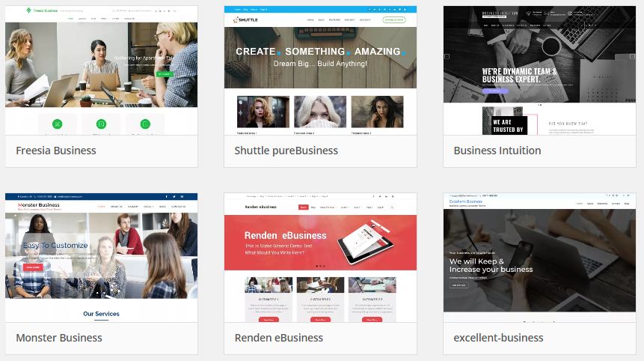Image resolution: width=644 pixels, height=361 pixels.
Task: Click Our Services heading in Monster Business
Action: click(101, 314)
